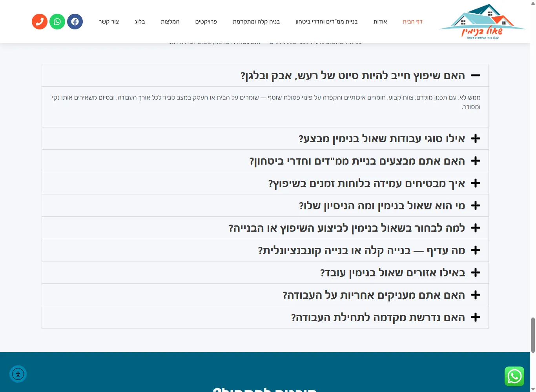Open בניית ממ"דים וחדרי ביטחון menu item
Image resolution: width=536 pixels, height=392 pixels.
coord(326,22)
